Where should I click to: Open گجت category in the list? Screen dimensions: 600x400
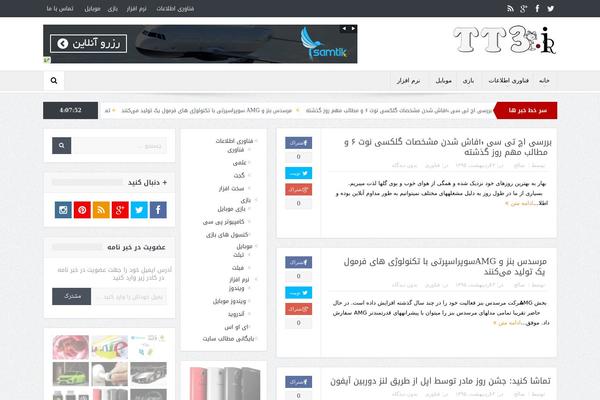(x=239, y=175)
